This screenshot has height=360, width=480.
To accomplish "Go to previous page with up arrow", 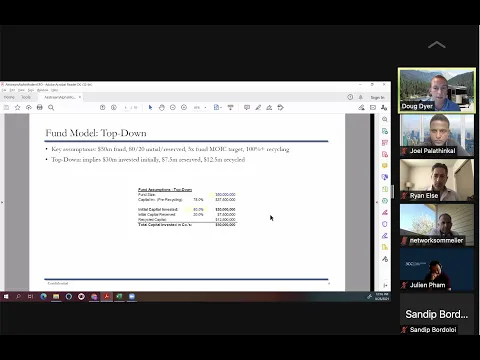I will (102, 107).
